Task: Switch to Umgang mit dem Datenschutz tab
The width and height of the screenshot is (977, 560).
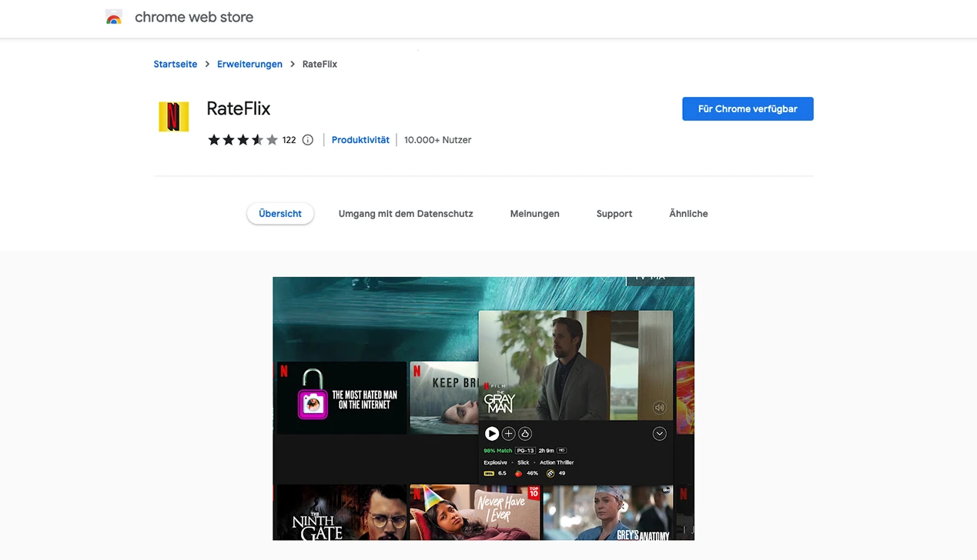Action: coord(406,214)
